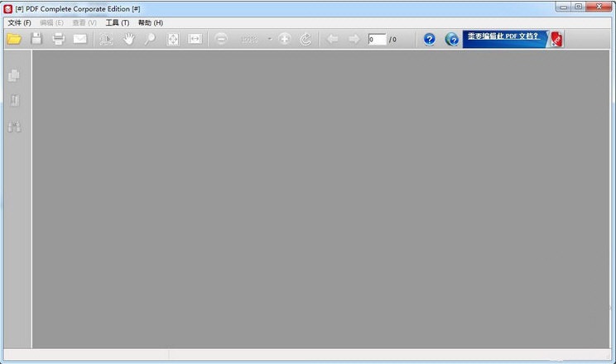Click the red PDF upgrade icon

pos(556,39)
